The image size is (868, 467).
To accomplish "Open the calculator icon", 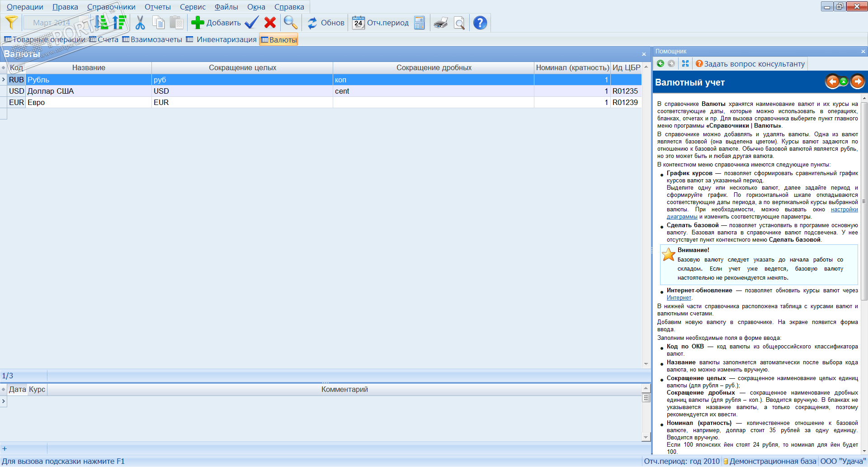I will pyautogui.click(x=420, y=23).
